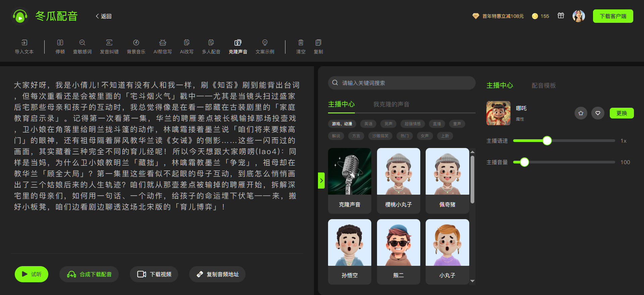Switch to 我克隆的声音 tab
Viewport: 644px width, 295px height.
pos(391,104)
